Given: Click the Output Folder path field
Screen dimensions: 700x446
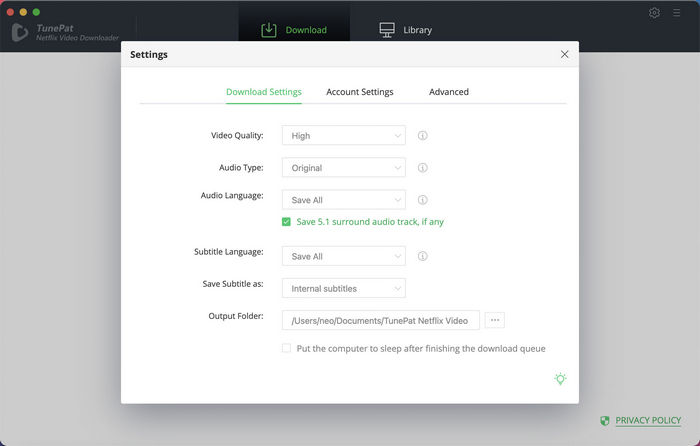Looking at the screenshot, I should point(381,320).
